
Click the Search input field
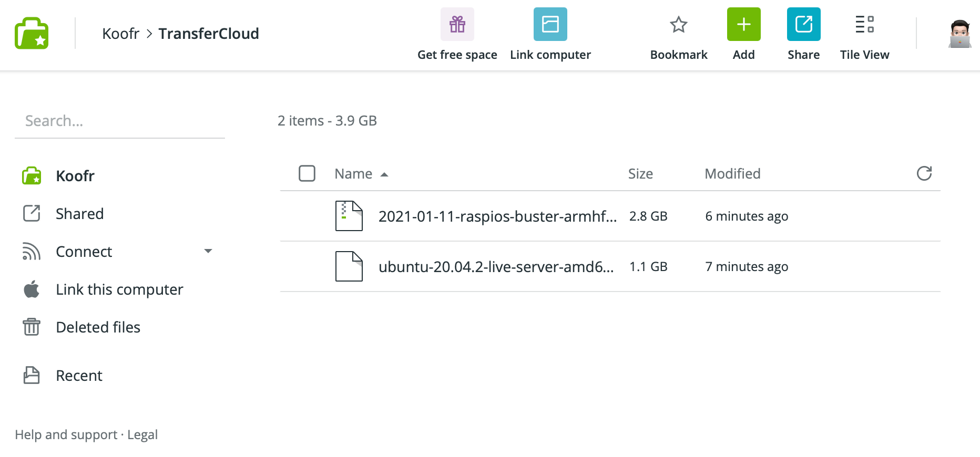[x=120, y=121]
